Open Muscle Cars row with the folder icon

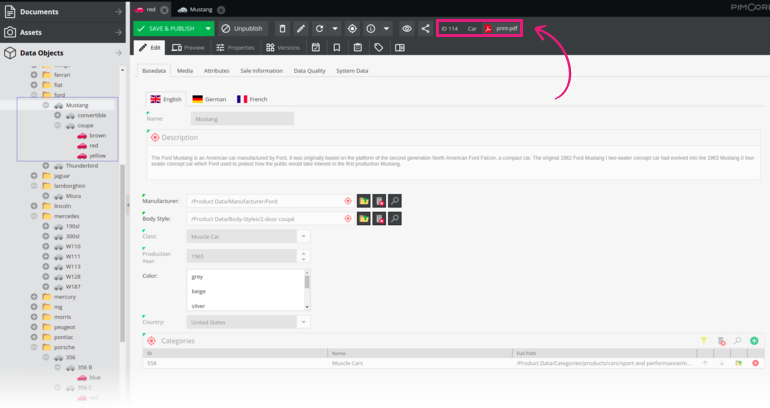pyautogui.click(x=738, y=363)
